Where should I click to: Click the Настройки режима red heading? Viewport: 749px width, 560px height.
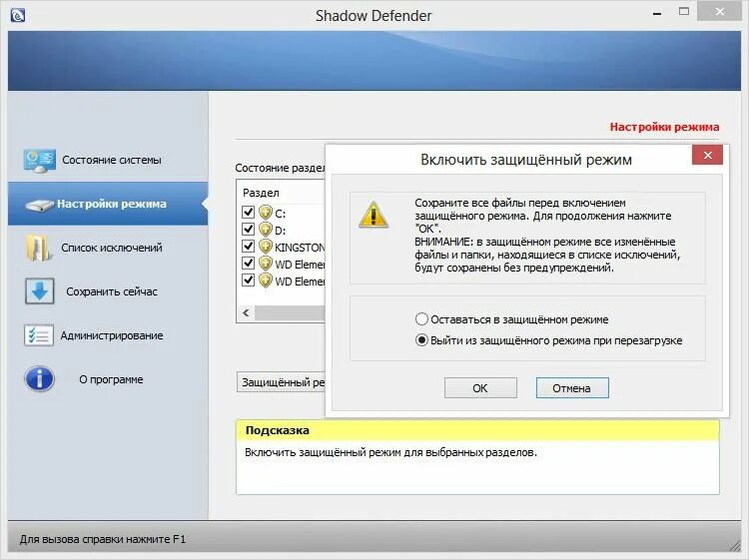[x=664, y=127]
